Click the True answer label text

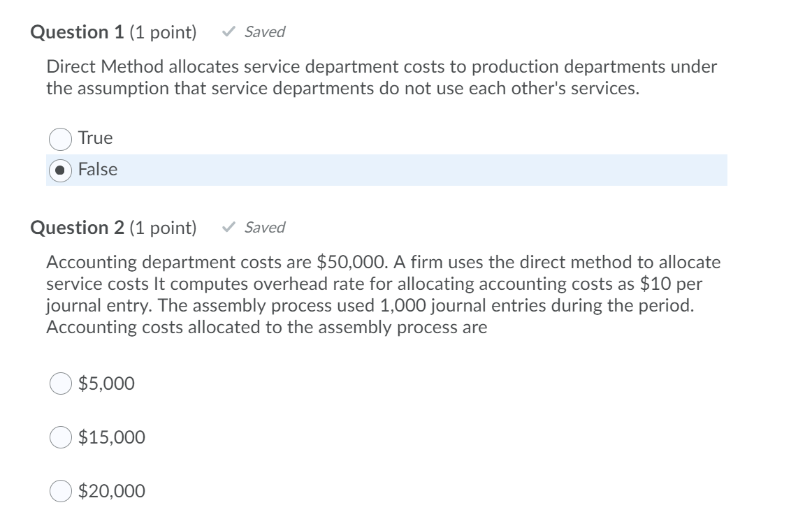(96, 138)
